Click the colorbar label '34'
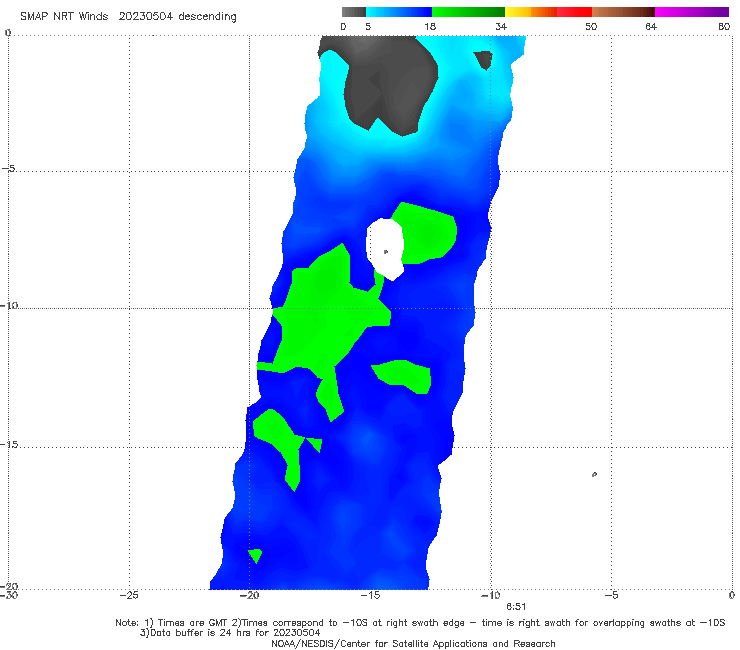740x650 pixels. point(501,26)
